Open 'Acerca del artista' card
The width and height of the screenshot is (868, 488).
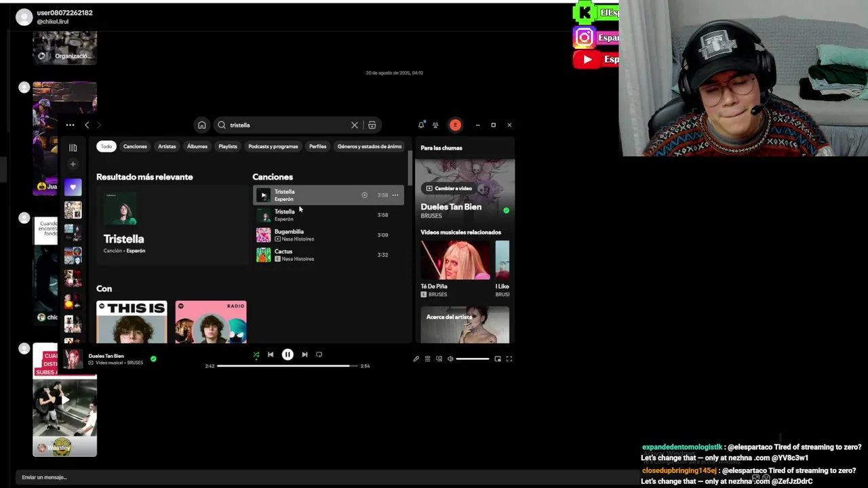tap(465, 325)
